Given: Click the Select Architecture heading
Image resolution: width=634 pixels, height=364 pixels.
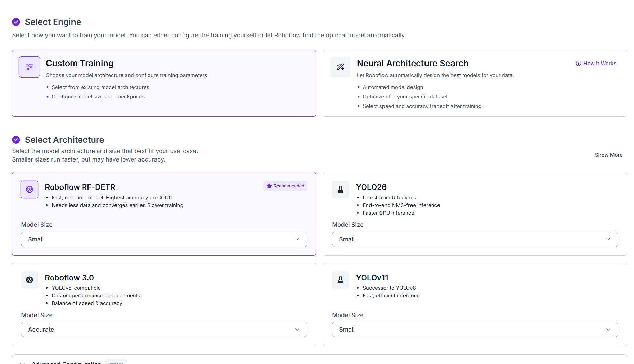Looking at the screenshot, I should 65,140.
